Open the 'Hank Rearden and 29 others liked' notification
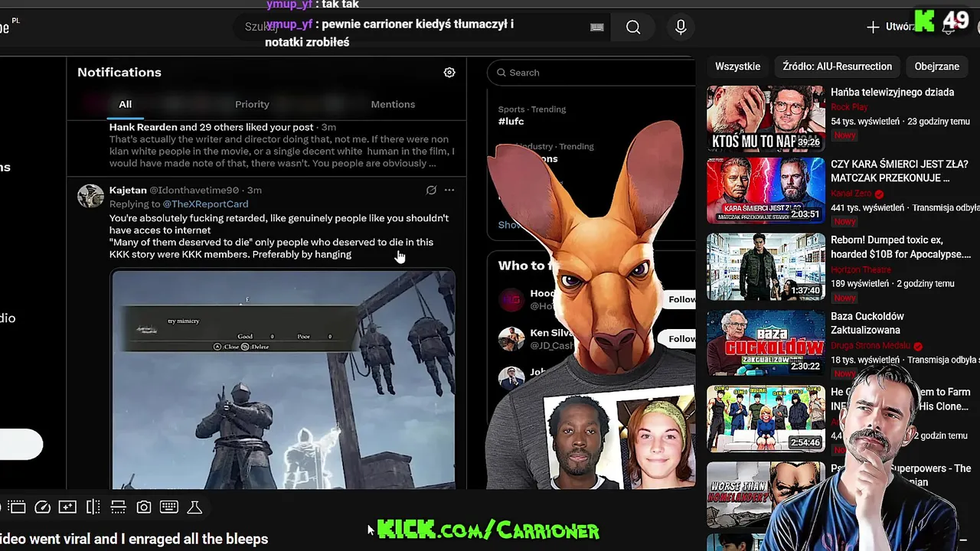Image resolution: width=980 pixels, height=551 pixels. pyautogui.click(x=266, y=145)
